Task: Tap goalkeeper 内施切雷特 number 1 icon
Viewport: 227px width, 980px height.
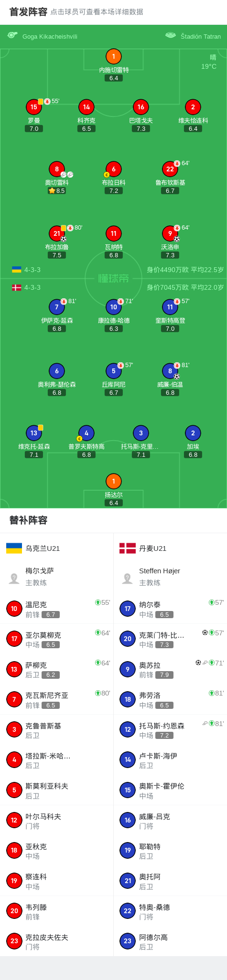Action: [113, 56]
